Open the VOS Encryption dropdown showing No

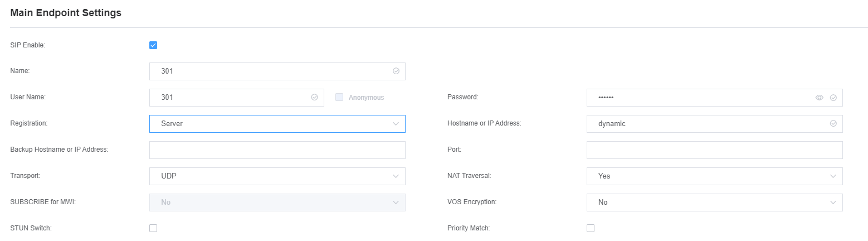tap(715, 203)
